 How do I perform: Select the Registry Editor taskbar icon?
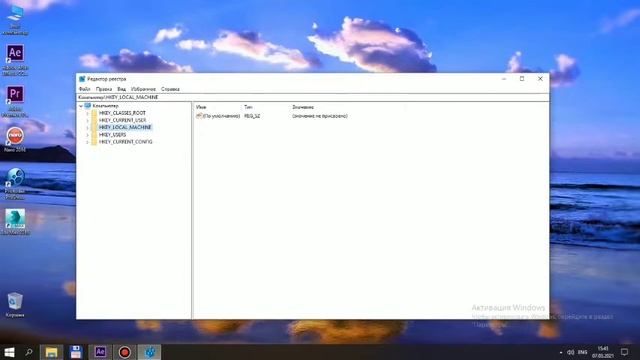click(x=149, y=352)
